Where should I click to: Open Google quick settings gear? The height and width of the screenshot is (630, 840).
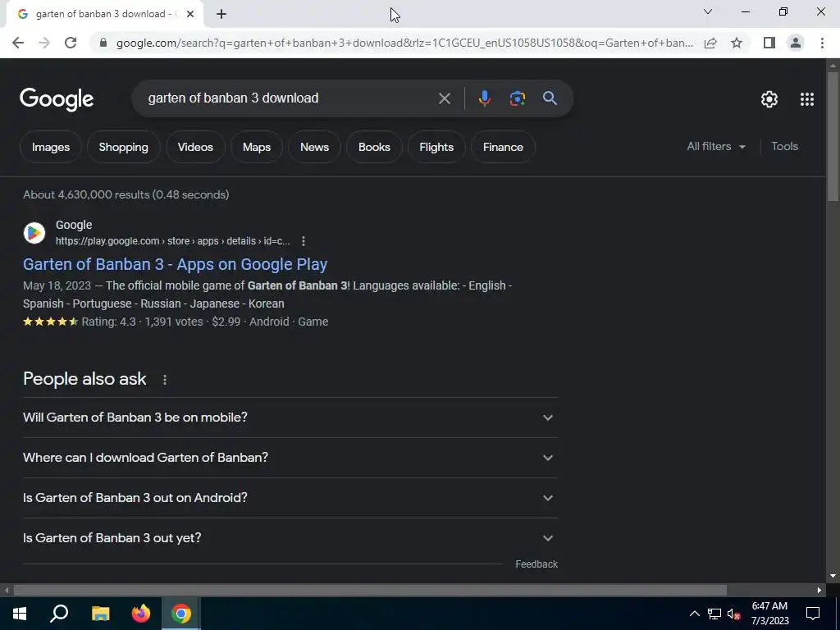[x=769, y=99]
